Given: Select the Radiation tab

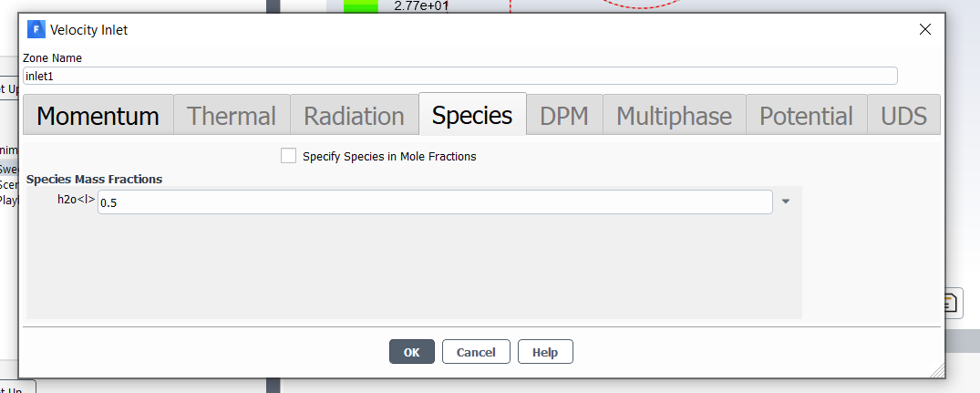Looking at the screenshot, I should [x=354, y=116].
